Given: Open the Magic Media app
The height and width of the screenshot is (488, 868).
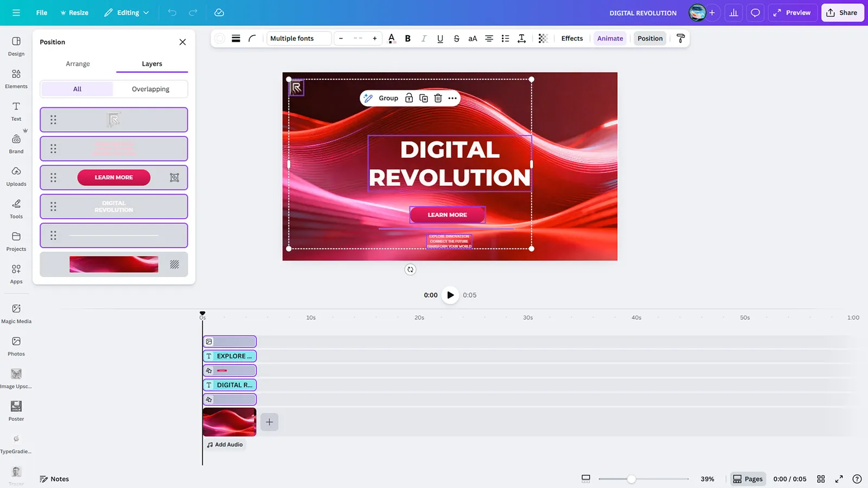Looking at the screenshot, I should click(x=16, y=313).
